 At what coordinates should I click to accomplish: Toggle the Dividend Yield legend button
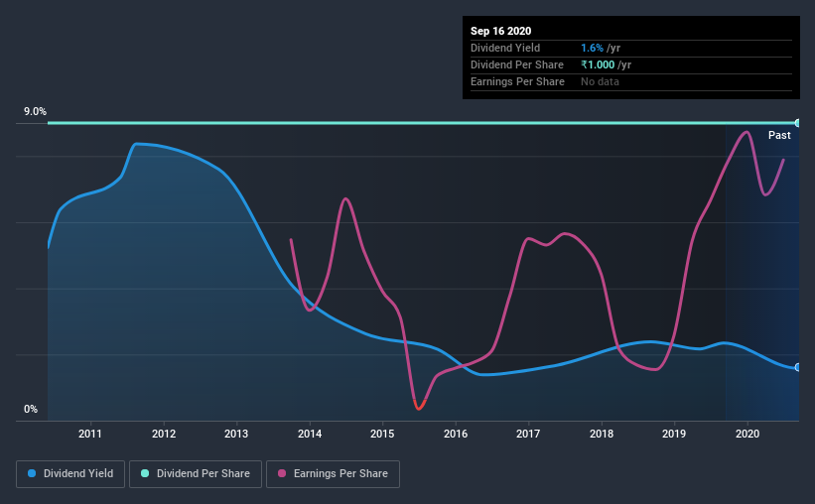coord(70,474)
